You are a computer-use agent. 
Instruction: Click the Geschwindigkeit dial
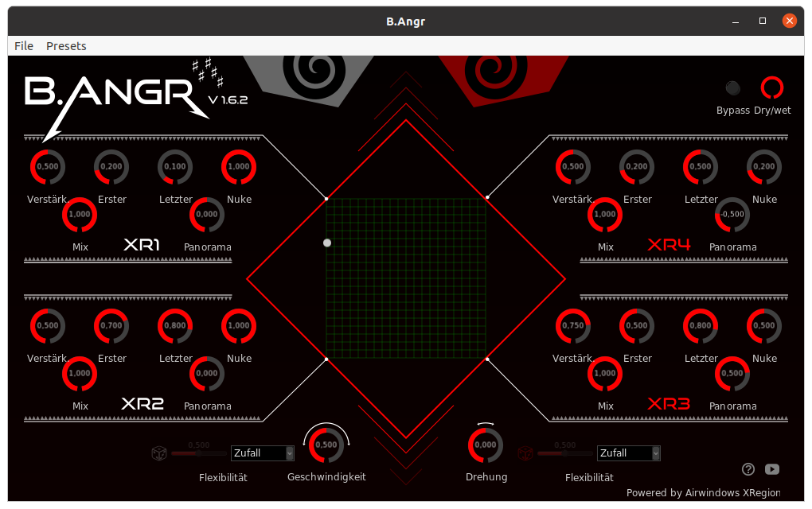click(x=326, y=445)
